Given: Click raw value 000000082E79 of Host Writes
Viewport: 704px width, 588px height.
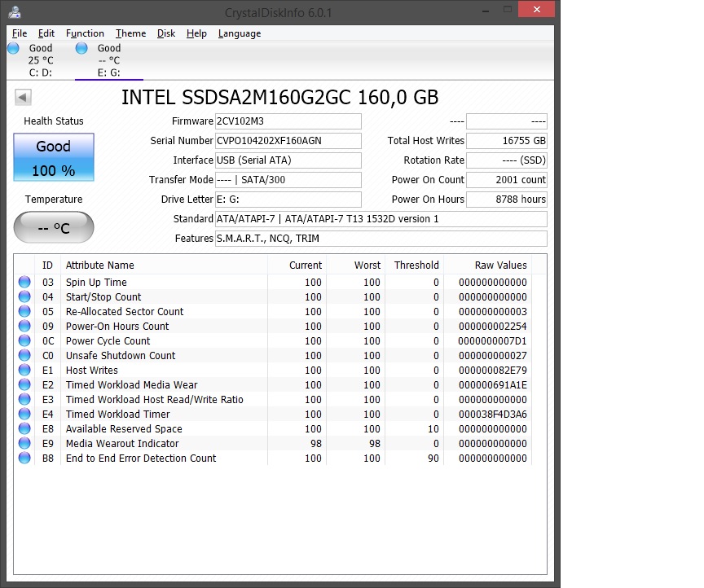Looking at the screenshot, I should click(x=492, y=371).
